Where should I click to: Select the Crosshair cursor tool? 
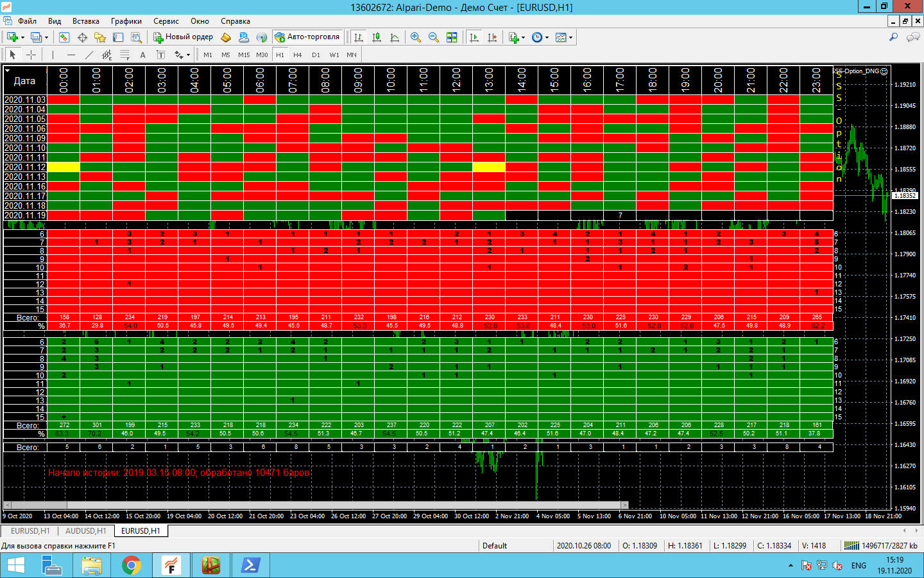click(x=31, y=55)
